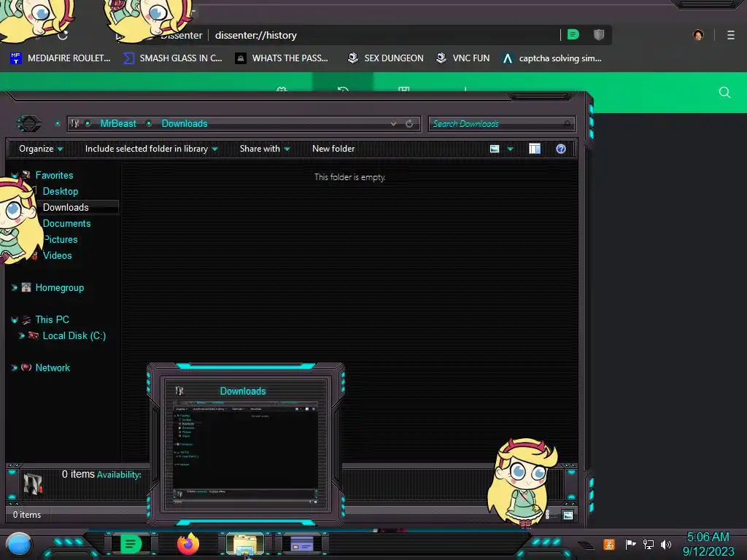Click the details view button in status bar
Image resolution: width=747 pixels, height=560 pixels.
[x=551, y=515]
